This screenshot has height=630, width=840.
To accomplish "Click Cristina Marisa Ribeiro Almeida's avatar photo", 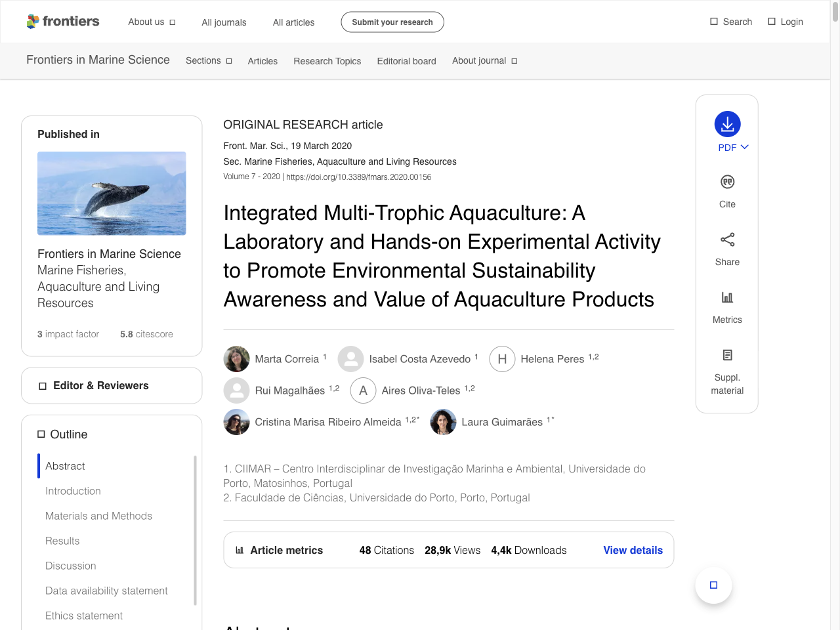I will point(236,422).
